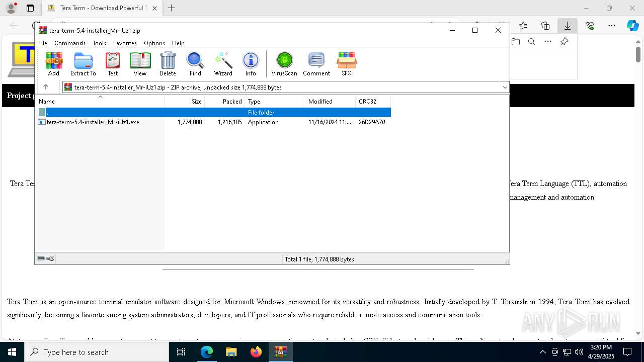Click the 1,216,185 packed size value
This screenshot has height=362, width=644.
tap(230, 122)
